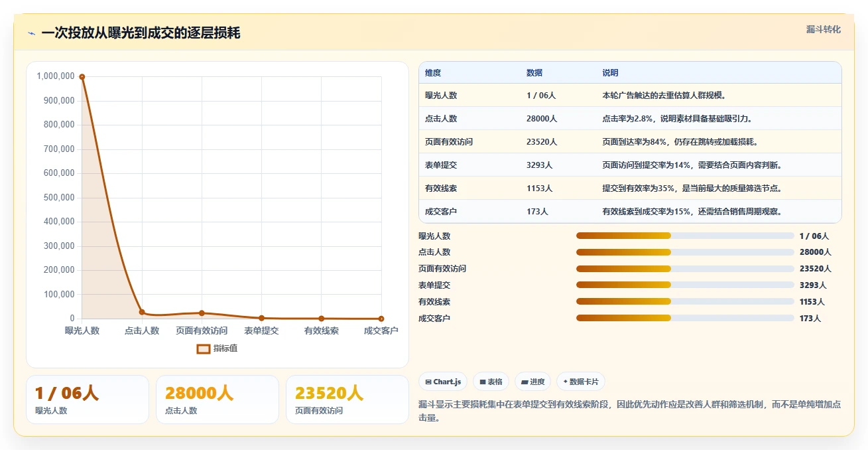Open the 23520人 页面有效访问 stat card
Image resolution: width=868 pixels, height=450 pixels.
click(347, 400)
